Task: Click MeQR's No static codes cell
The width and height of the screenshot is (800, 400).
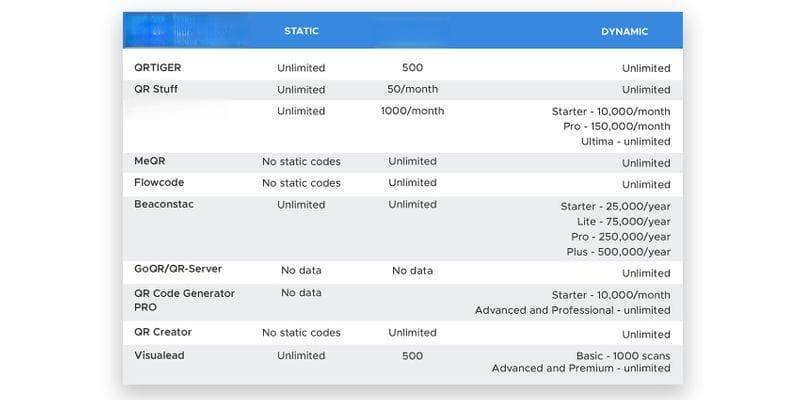Action: 301,162
